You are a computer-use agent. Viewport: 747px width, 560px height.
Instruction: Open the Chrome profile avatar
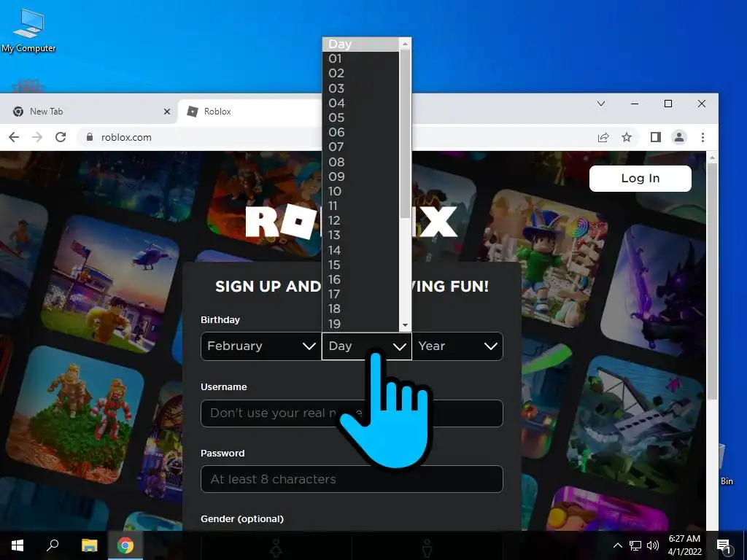[679, 137]
